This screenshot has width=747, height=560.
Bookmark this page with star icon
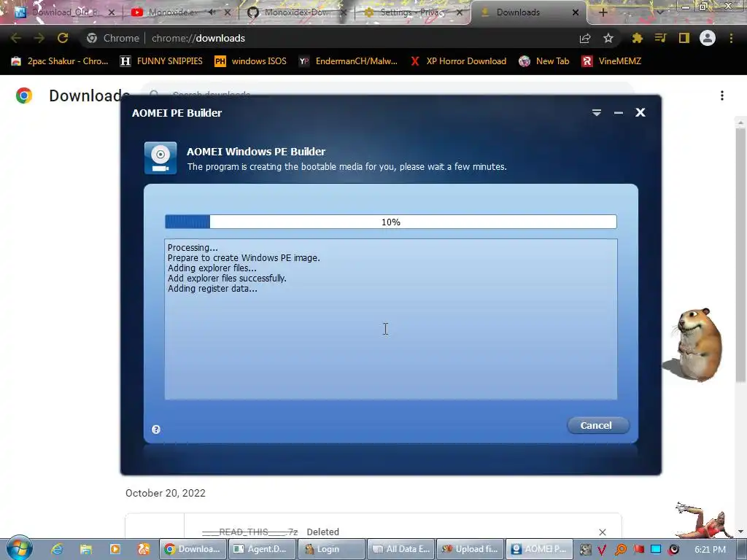(x=608, y=38)
